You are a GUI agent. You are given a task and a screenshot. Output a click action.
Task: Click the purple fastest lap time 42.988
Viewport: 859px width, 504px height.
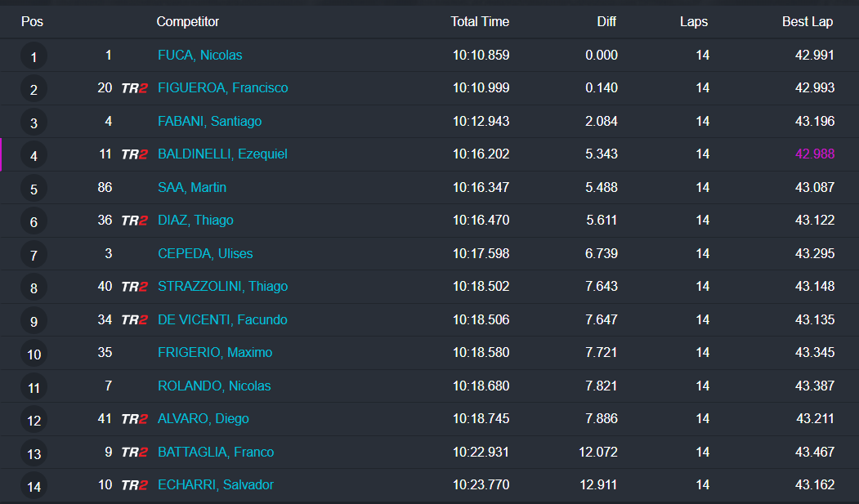tap(815, 154)
